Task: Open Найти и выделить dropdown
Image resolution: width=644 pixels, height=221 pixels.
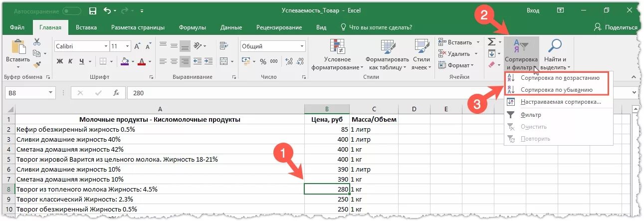Action: coord(555,54)
